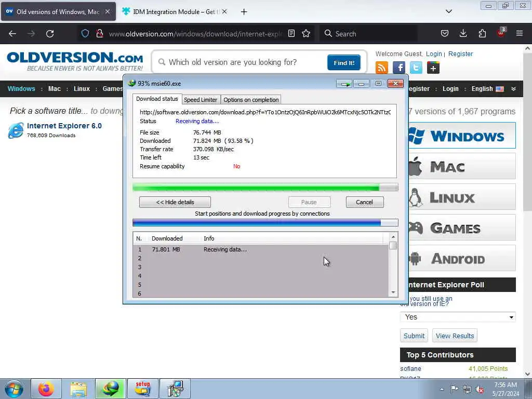Screen dimensions: 532x399
Task: Click the Action Center flag tray icon
Action: [454, 389]
